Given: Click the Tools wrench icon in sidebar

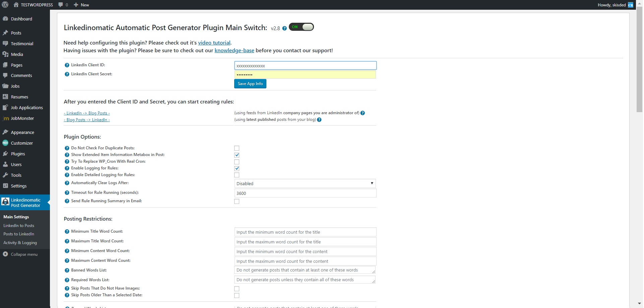Looking at the screenshot, I should click(5, 175).
